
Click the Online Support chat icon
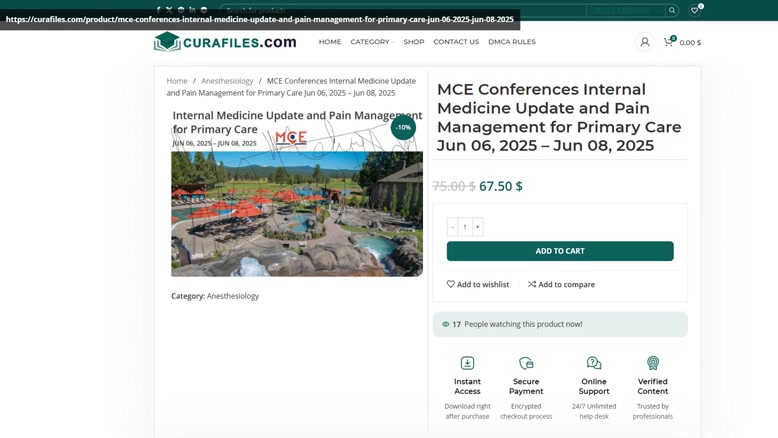tap(594, 363)
